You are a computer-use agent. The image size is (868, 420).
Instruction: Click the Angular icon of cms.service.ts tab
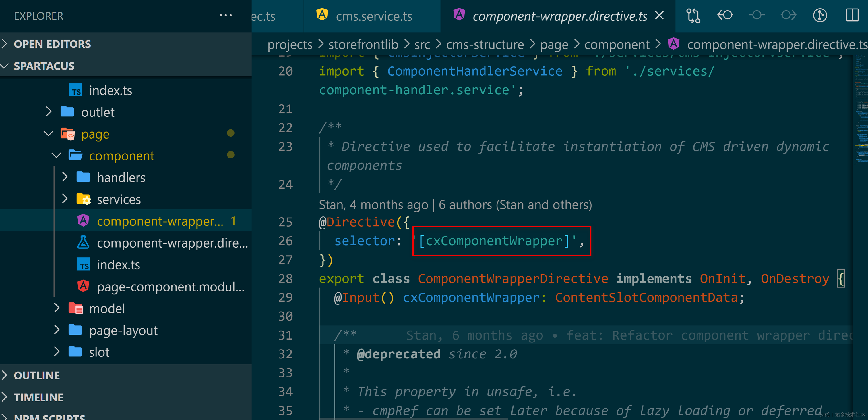point(322,15)
